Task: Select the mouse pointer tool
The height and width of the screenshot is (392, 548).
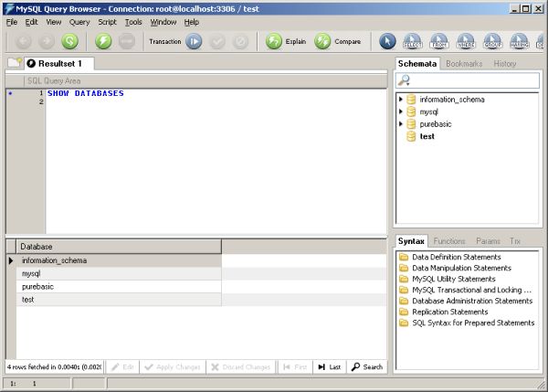Action: [x=387, y=41]
